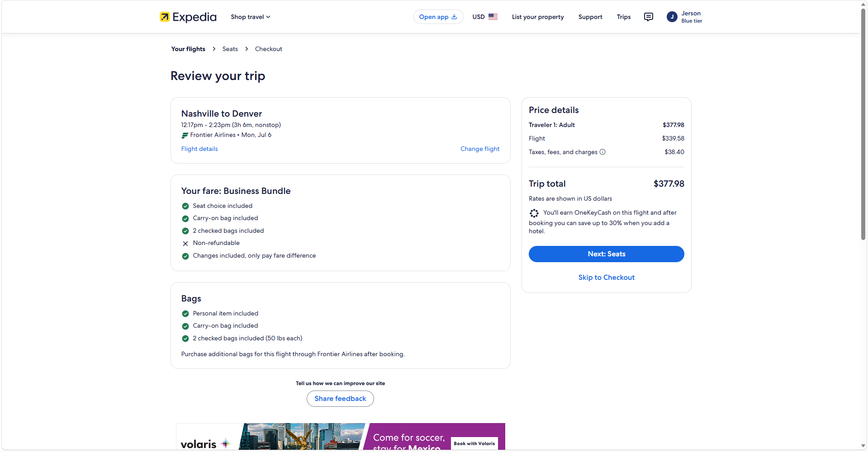Click the page vertical scrollbar

tap(863, 124)
